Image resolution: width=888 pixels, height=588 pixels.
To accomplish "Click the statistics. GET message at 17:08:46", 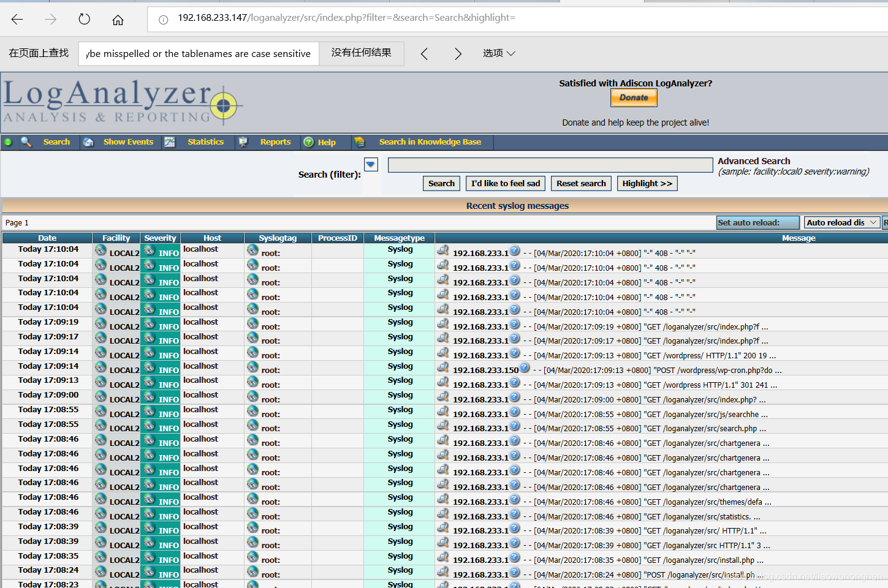I will click(642, 516).
